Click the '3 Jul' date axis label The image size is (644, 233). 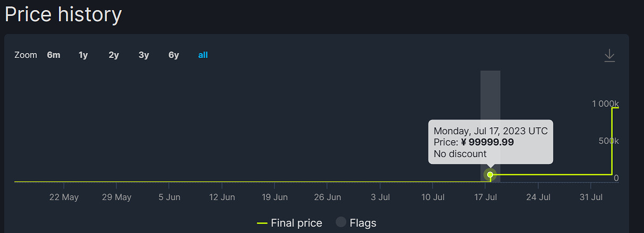point(380,197)
